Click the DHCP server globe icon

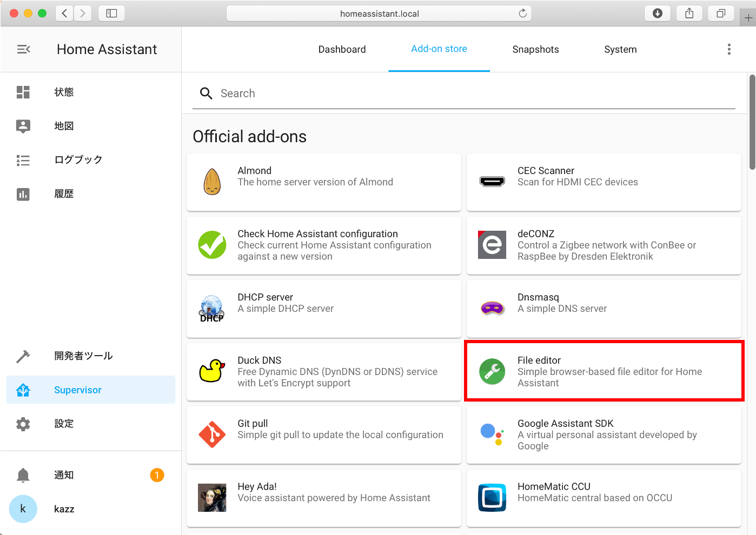212,309
